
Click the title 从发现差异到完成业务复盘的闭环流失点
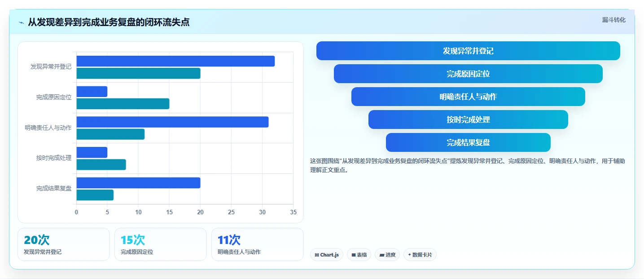(x=109, y=22)
